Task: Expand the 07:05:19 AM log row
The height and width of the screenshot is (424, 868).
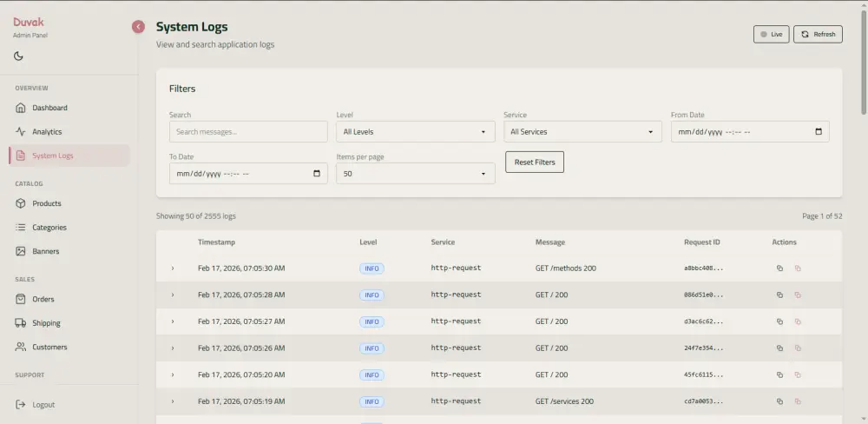Action: pyautogui.click(x=173, y=401)
